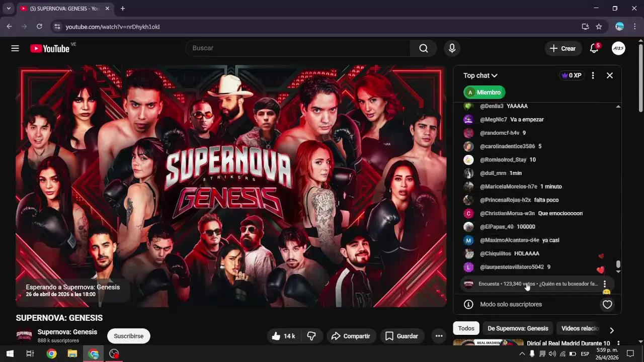
Task: Open the YouTube guide hamburger menu
Action: [x=15, y=48]
